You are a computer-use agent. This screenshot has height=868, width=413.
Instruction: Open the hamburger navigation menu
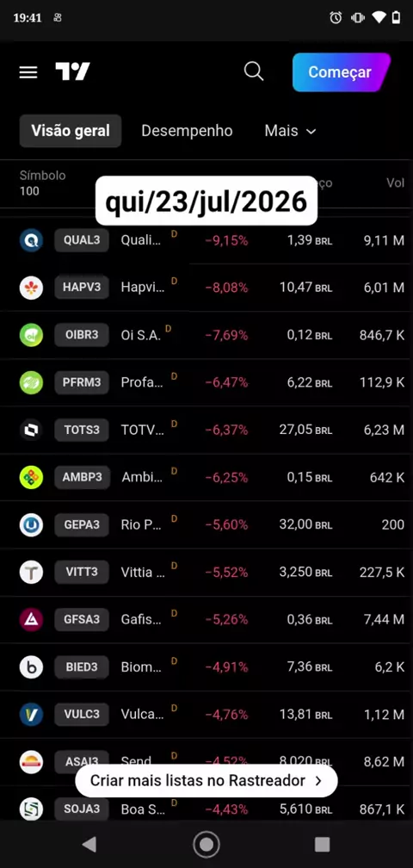click(x=28, y=72)
